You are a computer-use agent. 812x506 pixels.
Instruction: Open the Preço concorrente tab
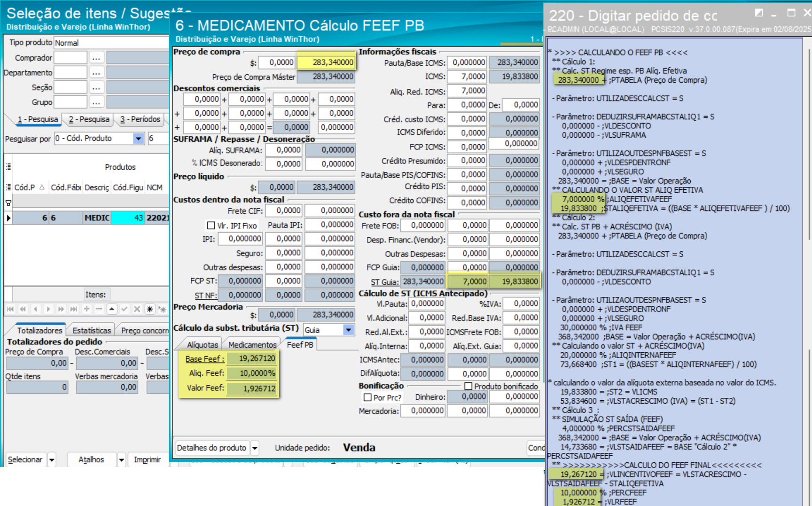144,330
